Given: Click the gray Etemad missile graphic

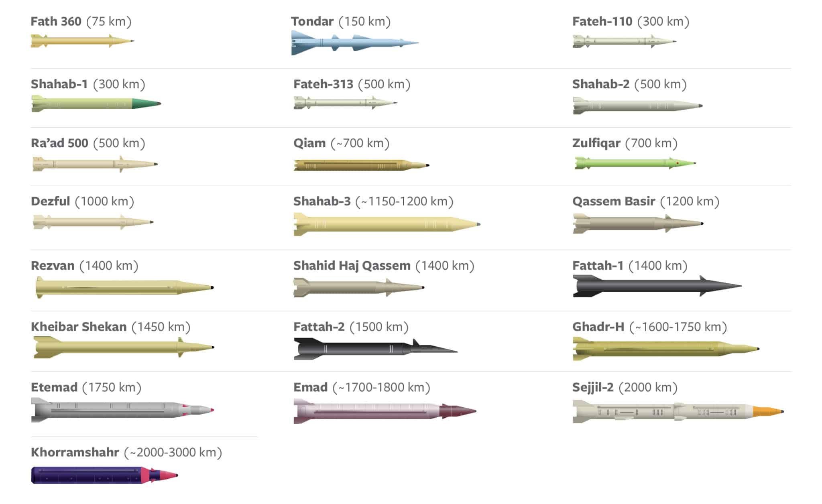Looking at the screenshot, I should pos(122,410).
